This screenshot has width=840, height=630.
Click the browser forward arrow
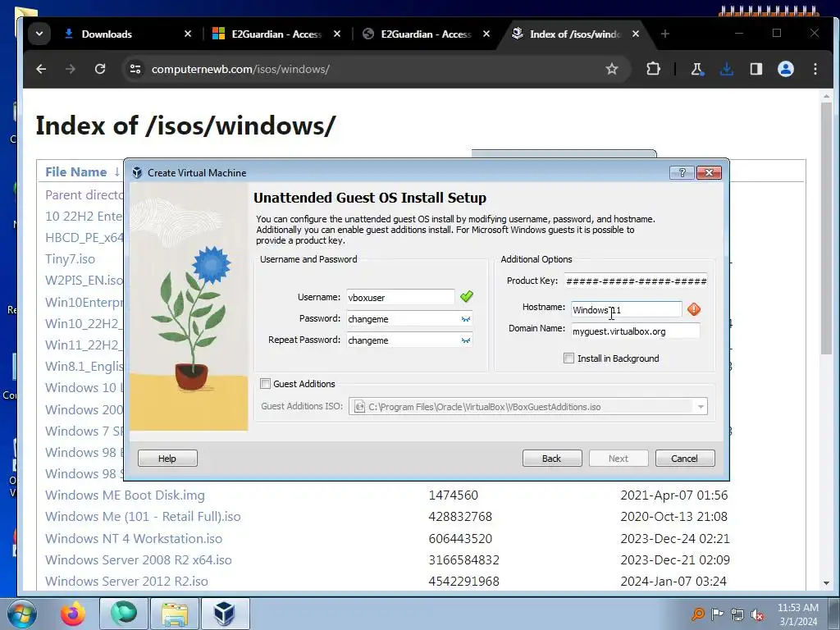tap(71, 69)
